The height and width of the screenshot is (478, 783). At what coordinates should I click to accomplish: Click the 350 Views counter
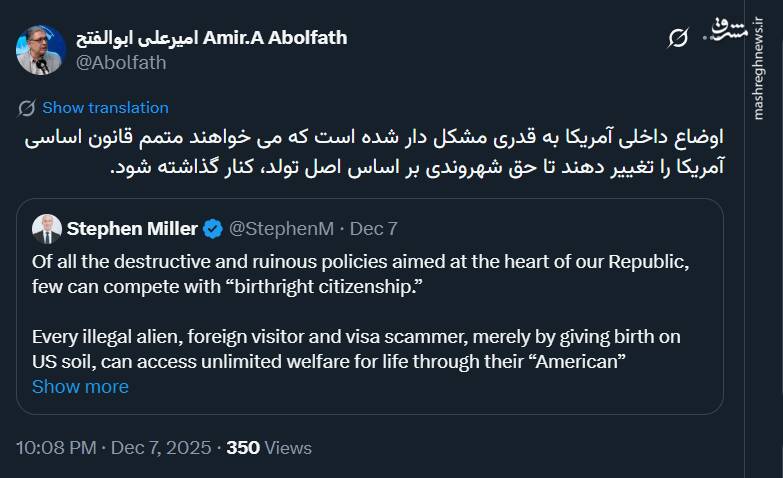tap(269, 448)
